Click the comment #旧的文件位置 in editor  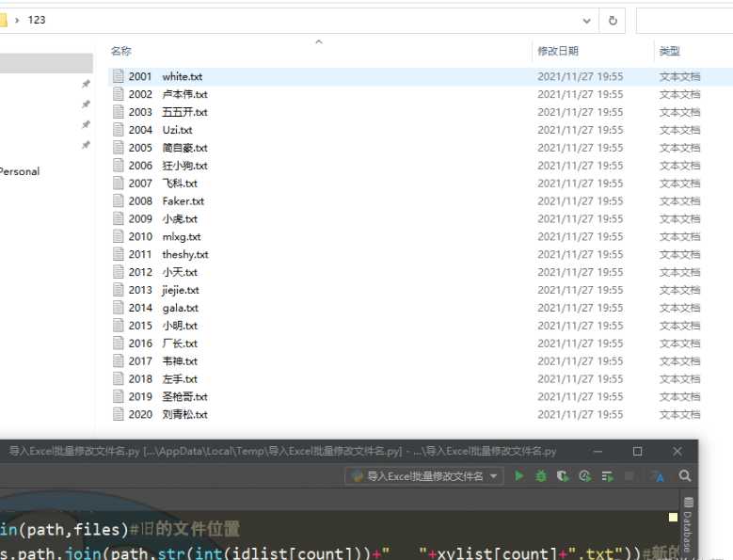(184, 529)
